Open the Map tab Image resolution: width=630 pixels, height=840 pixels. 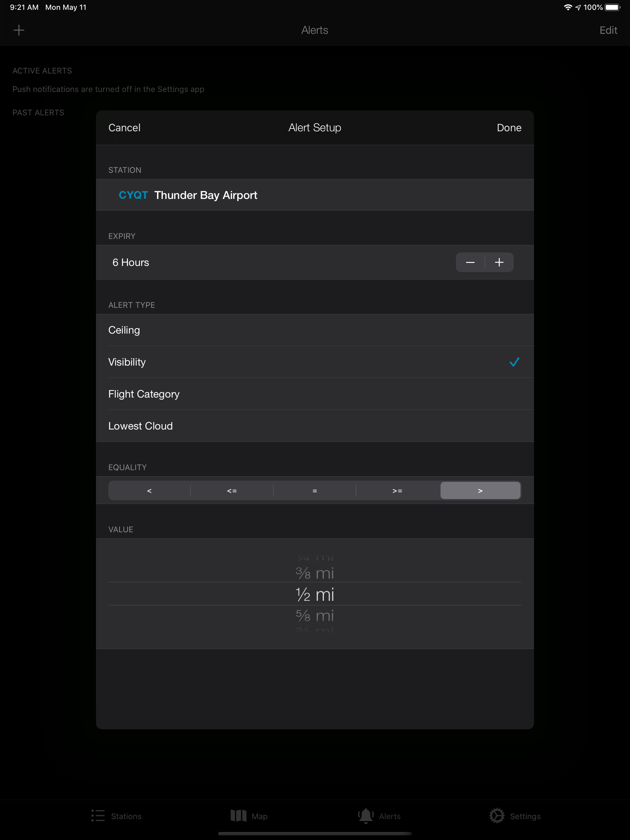[x=249, y=816]
